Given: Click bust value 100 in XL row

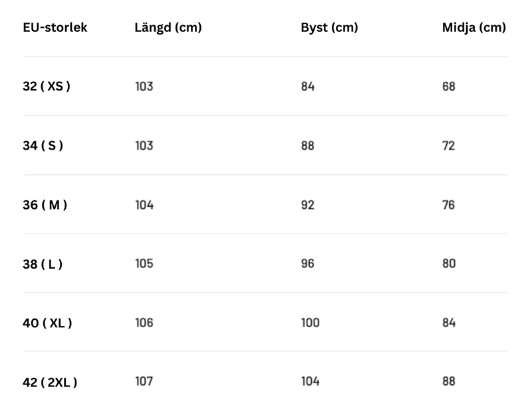Looking at the screenshot, I should point(311,323).
